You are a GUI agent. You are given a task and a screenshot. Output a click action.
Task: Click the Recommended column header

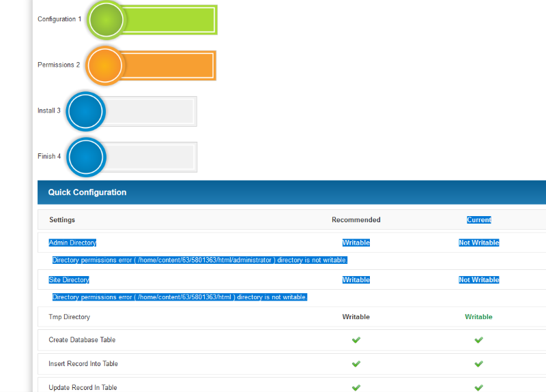pyautogui.click(x=356, y=220)
